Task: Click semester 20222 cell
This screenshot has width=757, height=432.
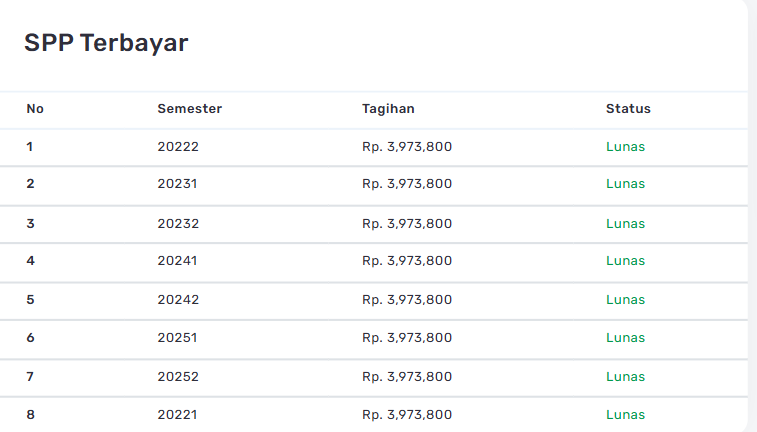Action: coord(178,147)
